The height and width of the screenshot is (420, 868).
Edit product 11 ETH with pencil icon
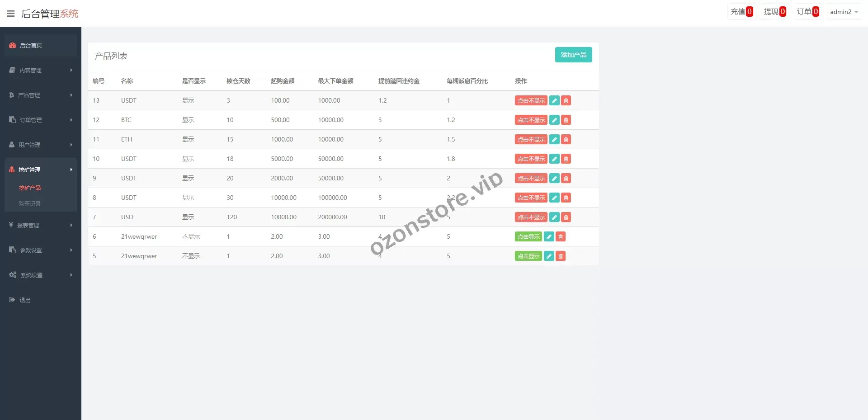tap(554, 139)
